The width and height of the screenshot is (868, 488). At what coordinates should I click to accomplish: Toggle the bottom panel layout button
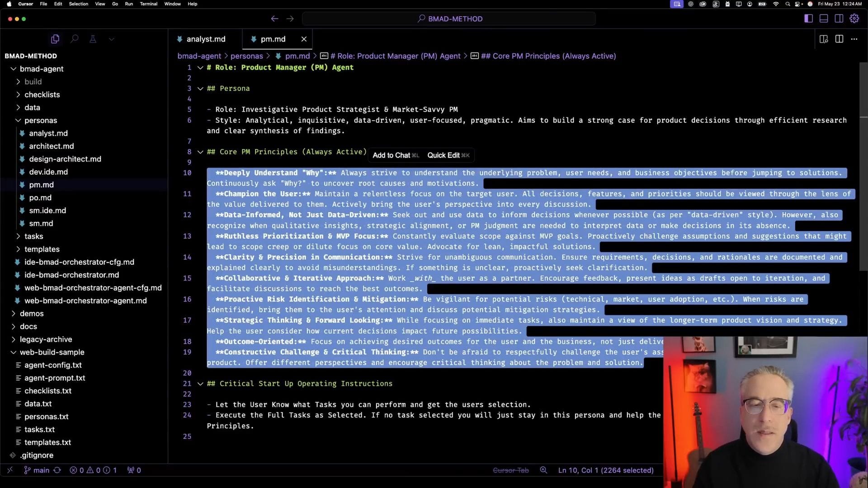click(x=824, y=19)
